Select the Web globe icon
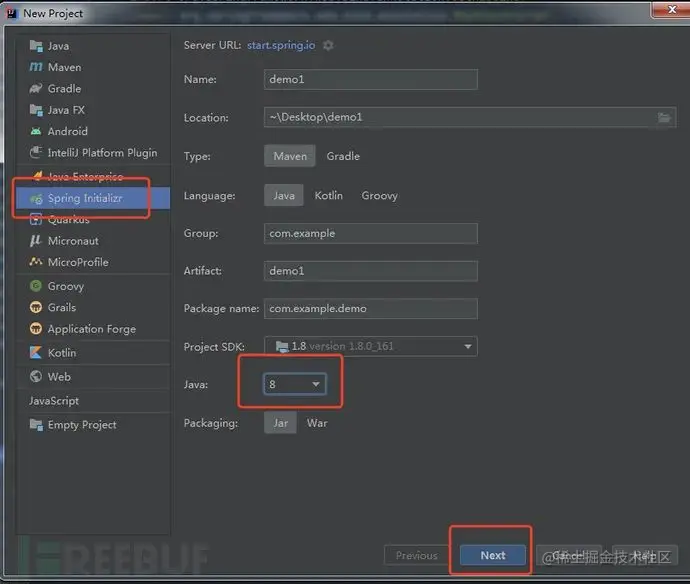This screenshot has height=584, width=690. coord(36,377)
